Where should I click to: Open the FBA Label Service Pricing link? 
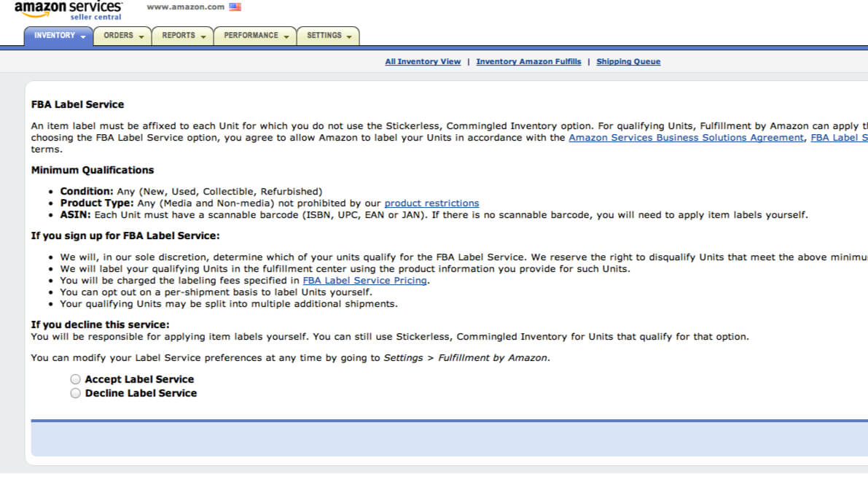[x=365, y=281]
